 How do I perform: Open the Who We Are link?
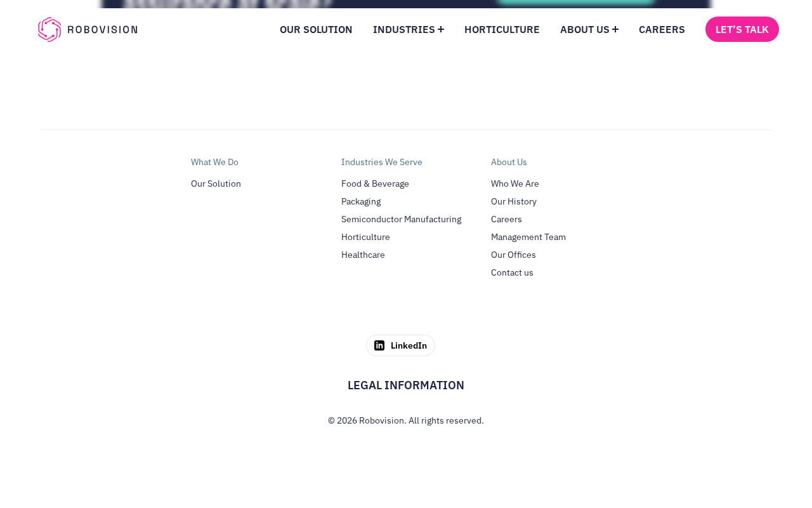515,184
